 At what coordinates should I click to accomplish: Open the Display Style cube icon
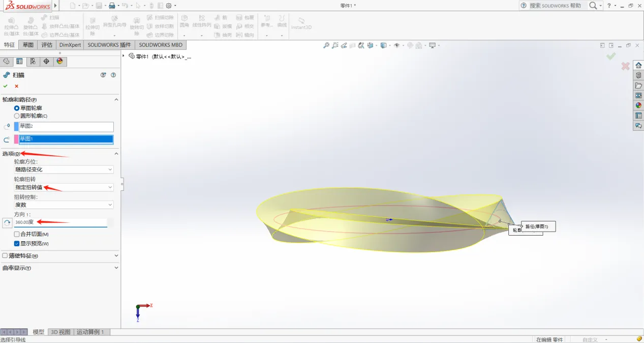(x=383, y=45)
